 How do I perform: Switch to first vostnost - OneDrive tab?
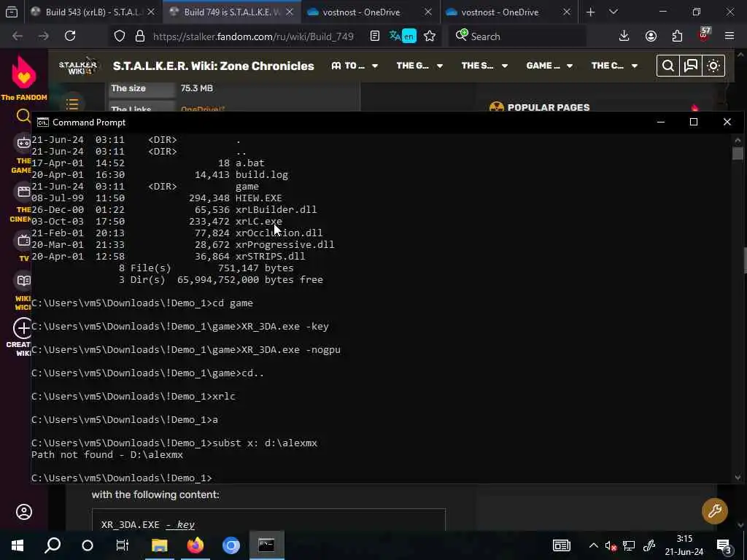click(x=361, y=12)
